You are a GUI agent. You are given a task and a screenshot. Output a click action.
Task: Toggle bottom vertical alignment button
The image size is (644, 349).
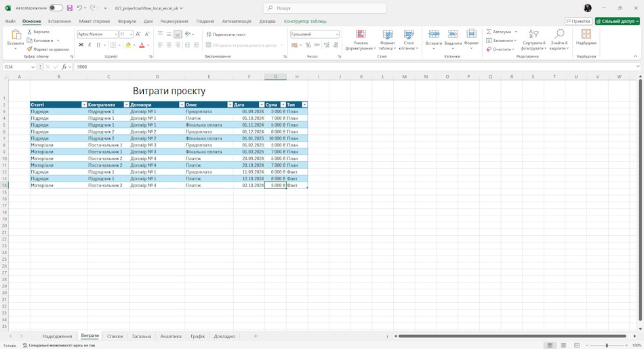click(x=178, y=35)
